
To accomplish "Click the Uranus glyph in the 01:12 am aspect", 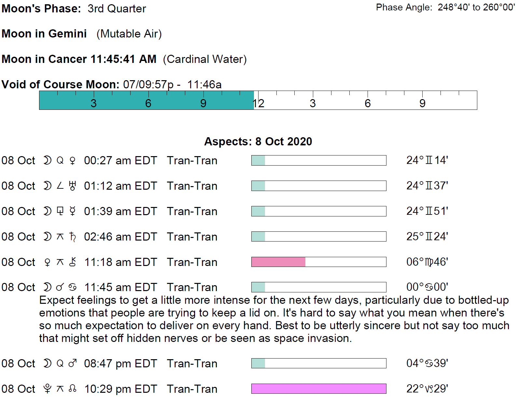I will pos(73,186).
